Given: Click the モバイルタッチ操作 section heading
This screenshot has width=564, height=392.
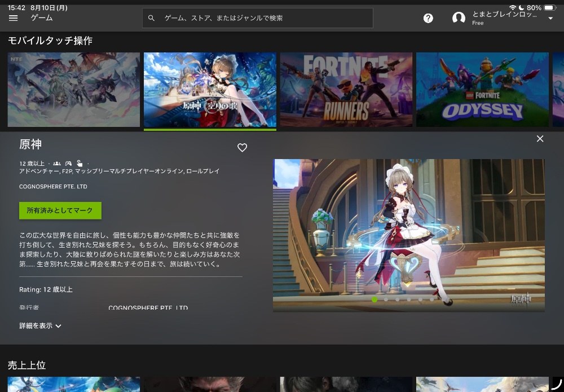Looking at the screenshot, I should (50, 40).
